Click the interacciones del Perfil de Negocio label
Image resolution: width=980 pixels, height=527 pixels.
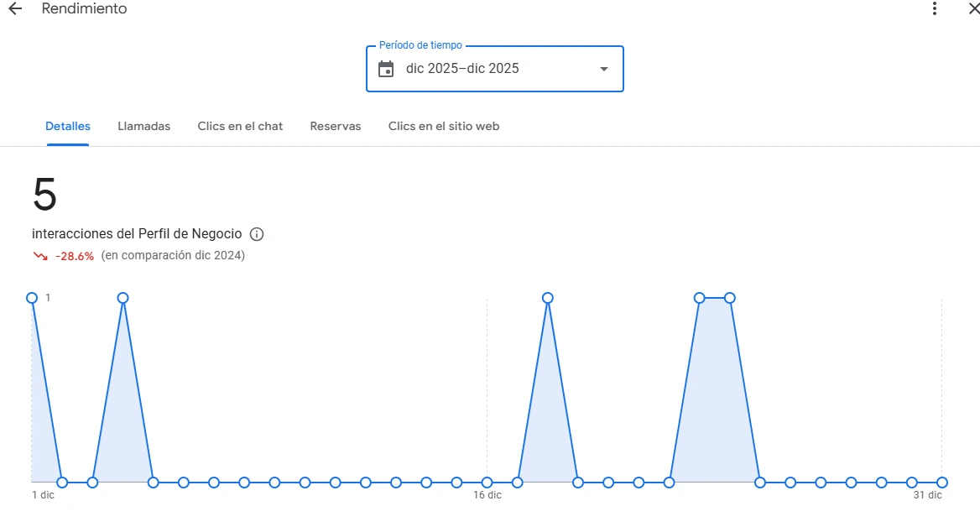[x=137, y=234]
